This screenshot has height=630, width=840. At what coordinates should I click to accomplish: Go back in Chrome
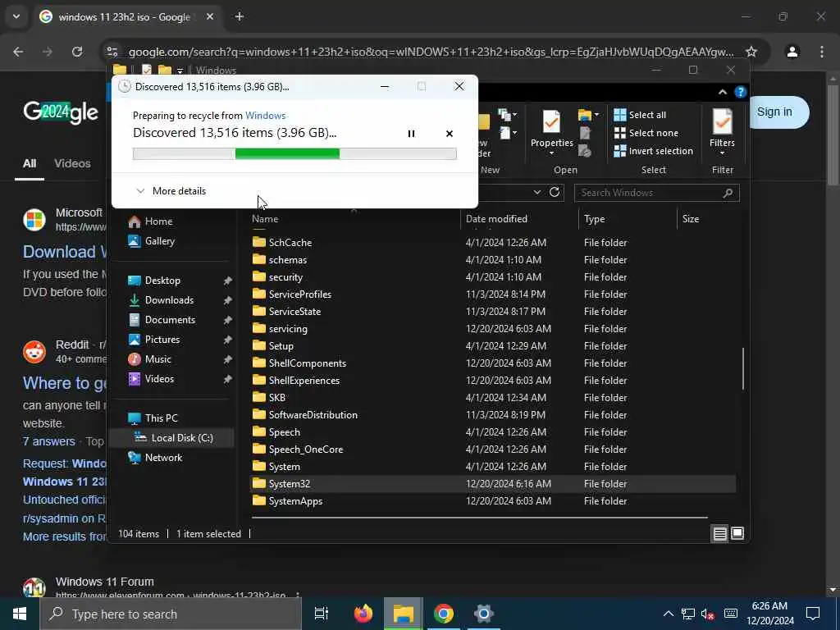(18, 52)
